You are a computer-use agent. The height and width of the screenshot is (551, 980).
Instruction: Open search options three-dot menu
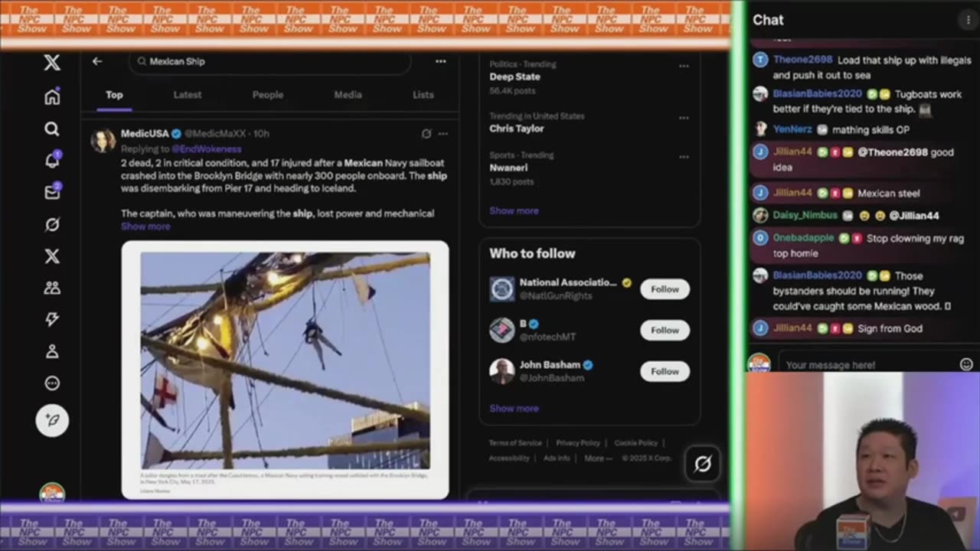click(440, 61)
